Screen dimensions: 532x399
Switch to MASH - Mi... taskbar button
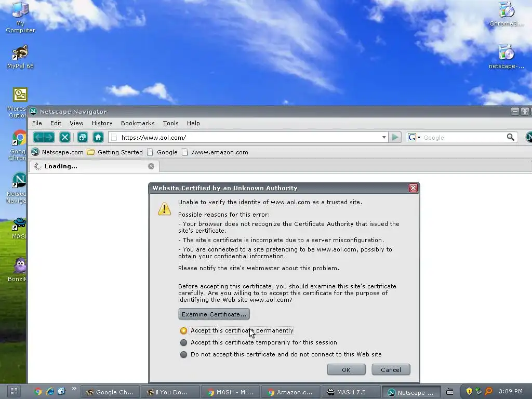pos(230,392)
